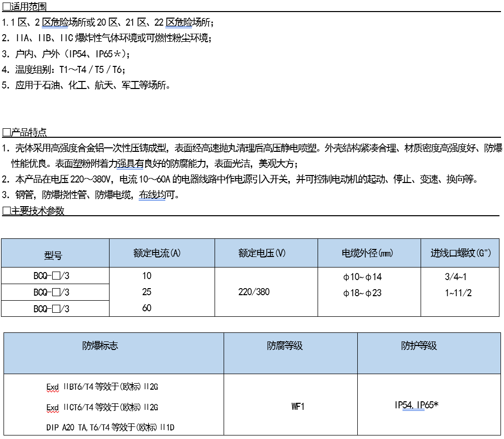Click the 进线口螺纹(G") column header
Viewport: 504px width, 439px height.
(x=460, y=253)
